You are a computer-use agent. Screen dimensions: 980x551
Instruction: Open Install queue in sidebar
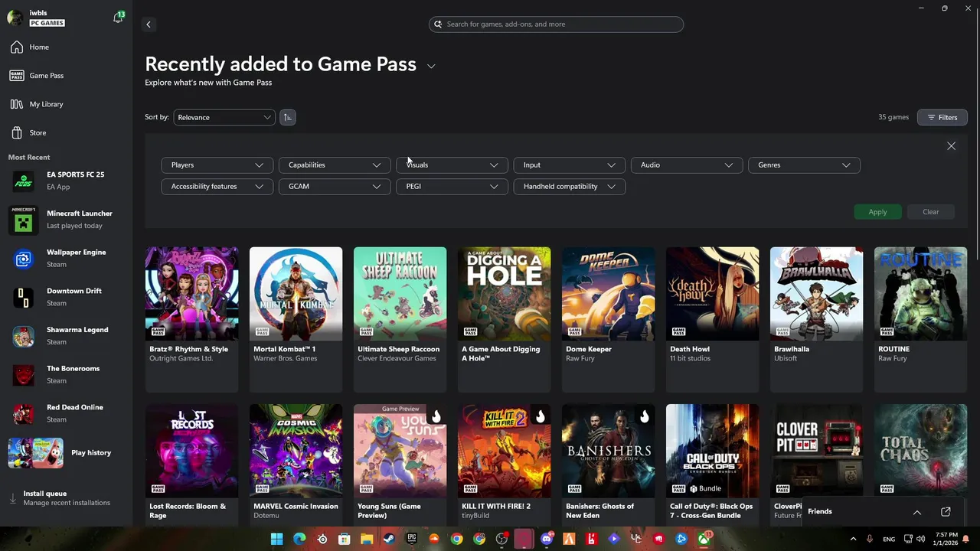(66, 498)
